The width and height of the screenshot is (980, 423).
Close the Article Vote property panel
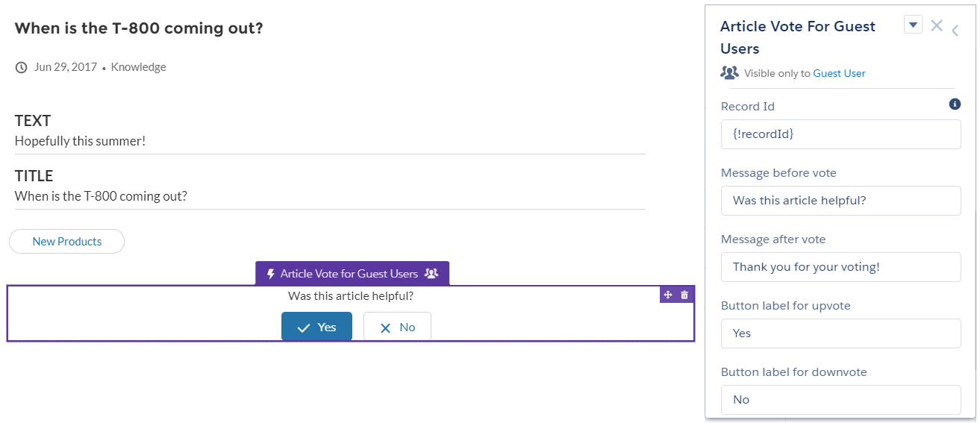[x=936, y=25]
